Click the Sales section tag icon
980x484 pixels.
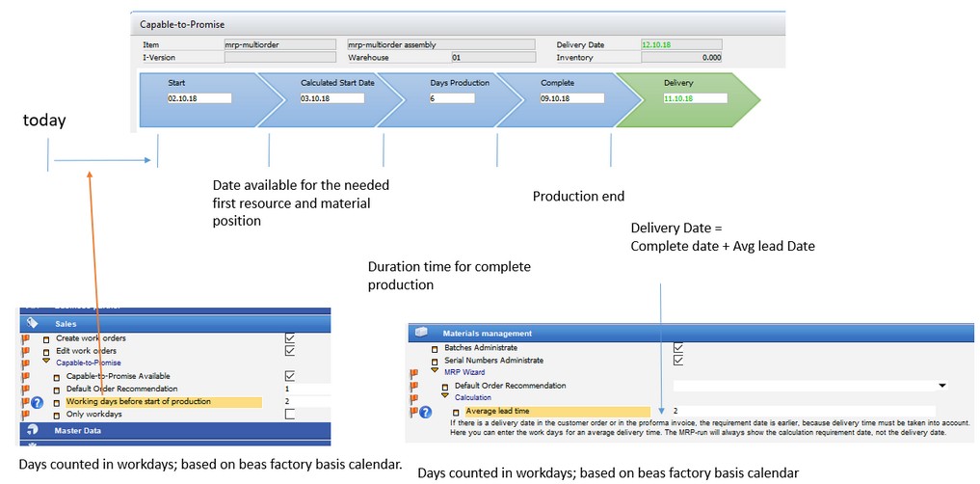(32, 324)
